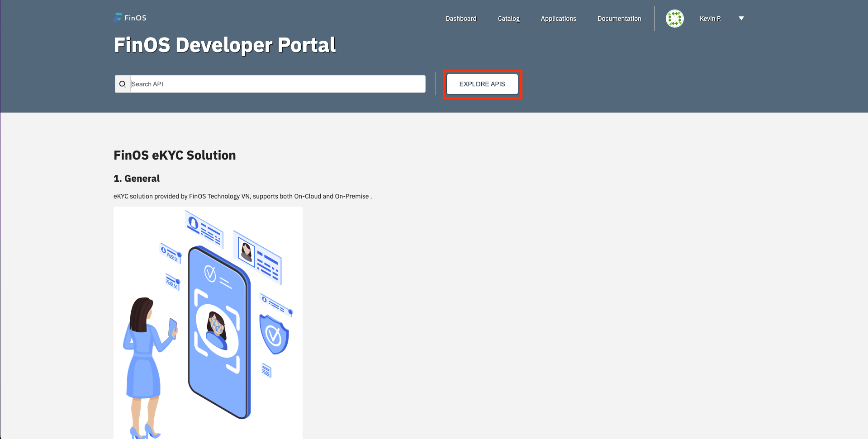Open the user avatar profile picture
This screenshot has height=439, width=868.
(674, 19)
